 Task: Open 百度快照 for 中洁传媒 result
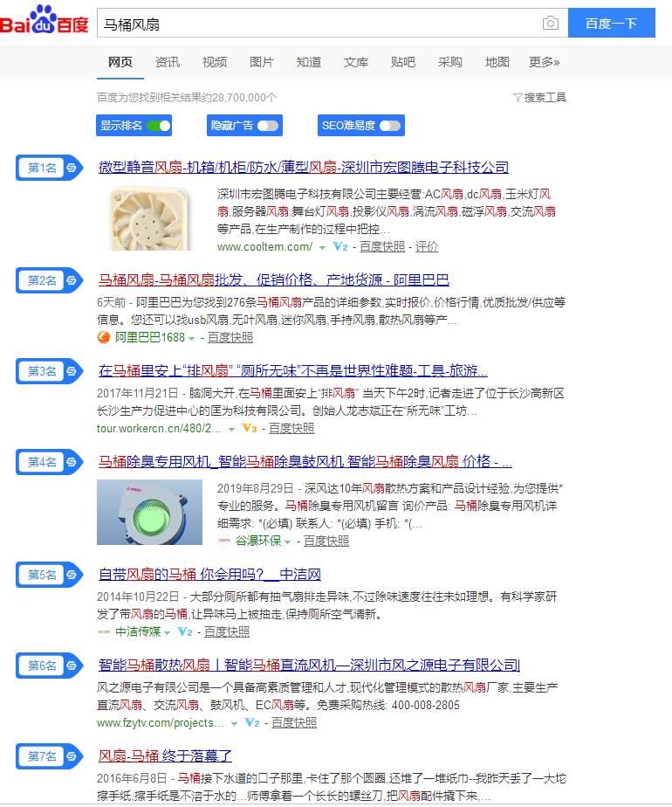[x=227, y=631]
